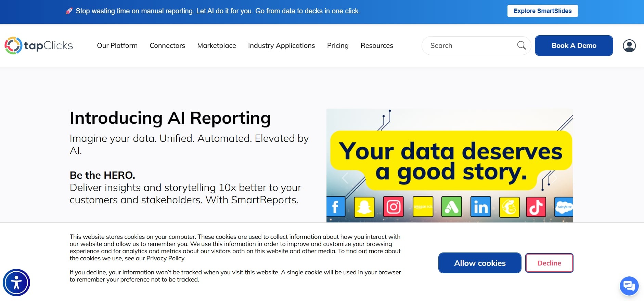Click the Book A Demo button

574,45
